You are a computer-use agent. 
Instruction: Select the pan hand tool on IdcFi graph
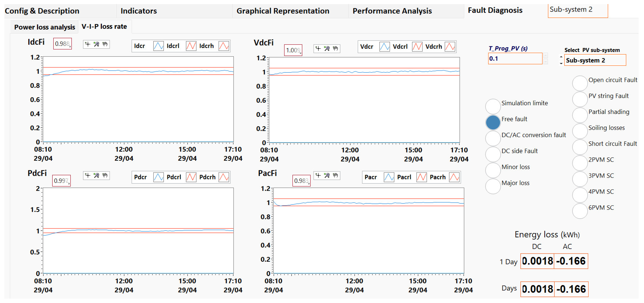[105, 44]
